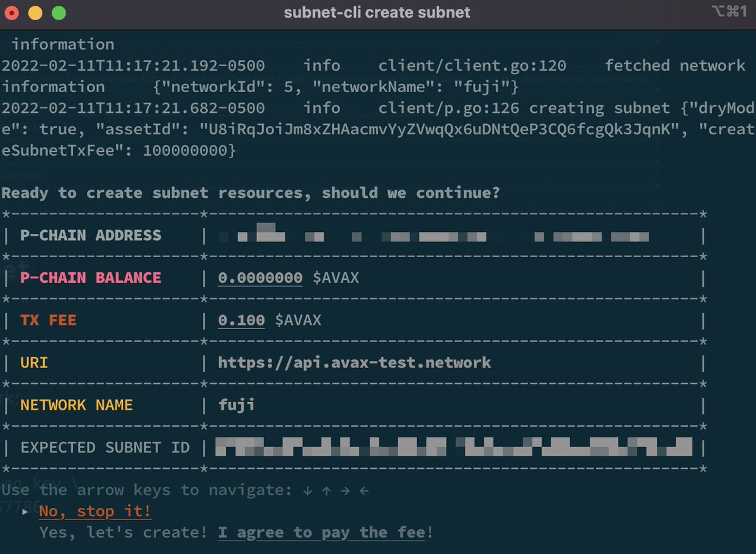
Task: Click the NETWORK NAME label
Action: [77, 405]
